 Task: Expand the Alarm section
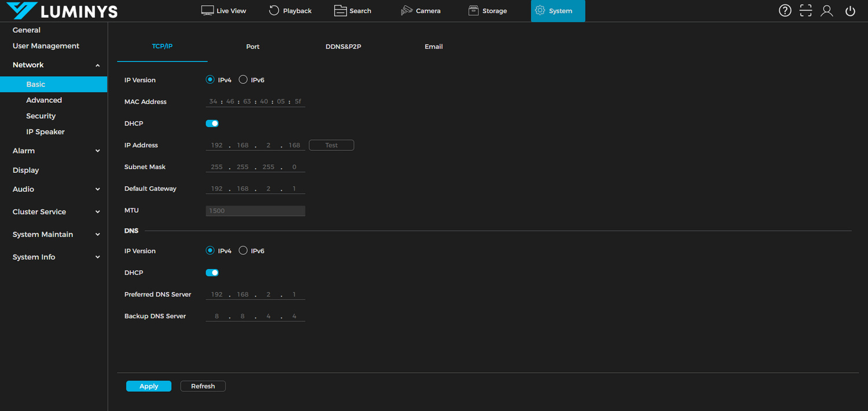54,150
